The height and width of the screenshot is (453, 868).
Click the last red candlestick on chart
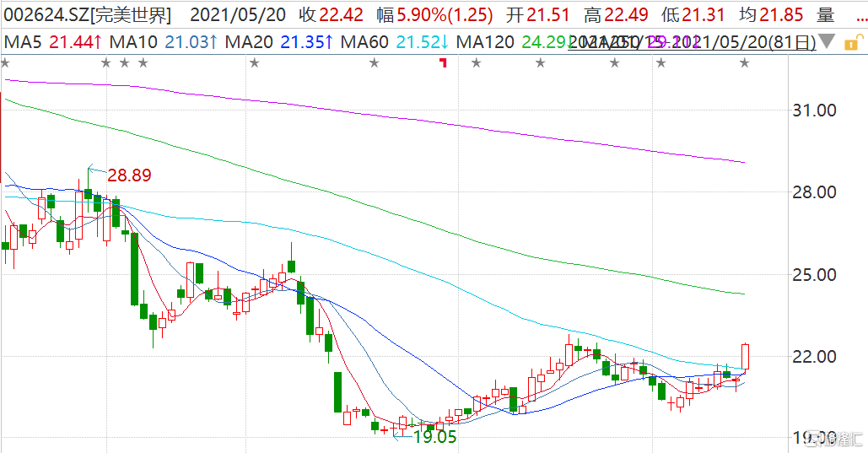tap(745, 356)
